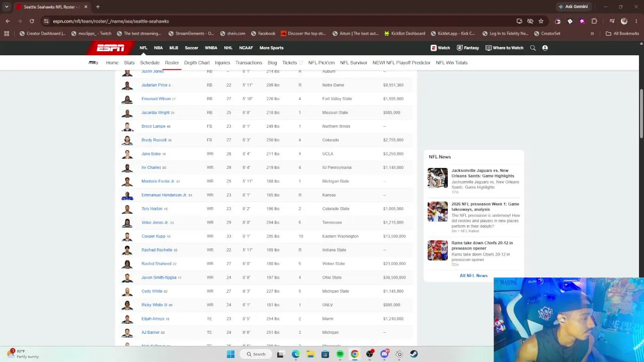Open a new browser tab
Image resolution: width=644 pixels, height=362 pixels.
[98, 7]
